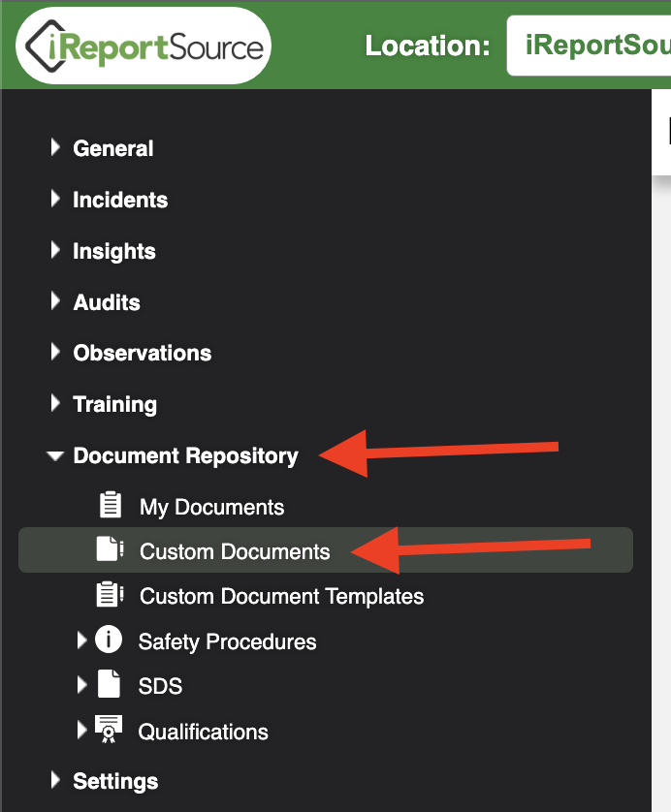Screen dimensions: 671x812
Task: Open Custom Document Templates
Action: 282,597
